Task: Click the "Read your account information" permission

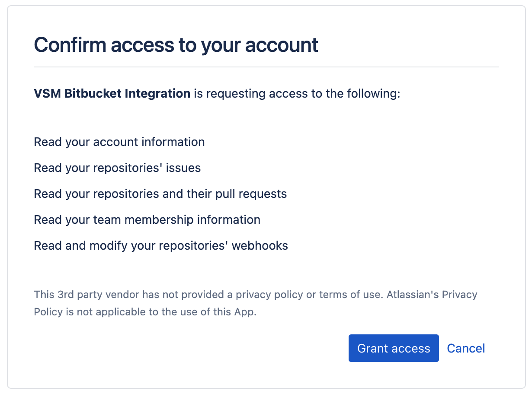Action: coord(119,142)
